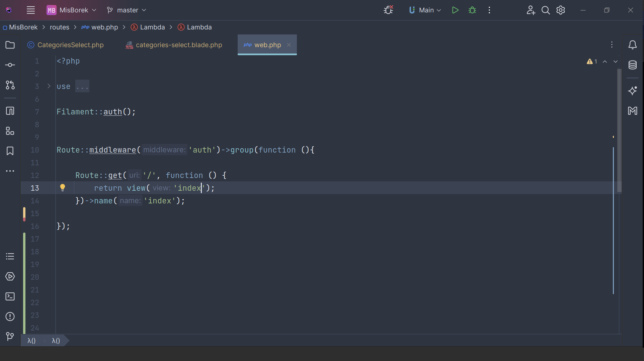Screen dimensions: 644x361
Task: Go to next highlighted problem arrow
Action: click(x=616, y=62)
